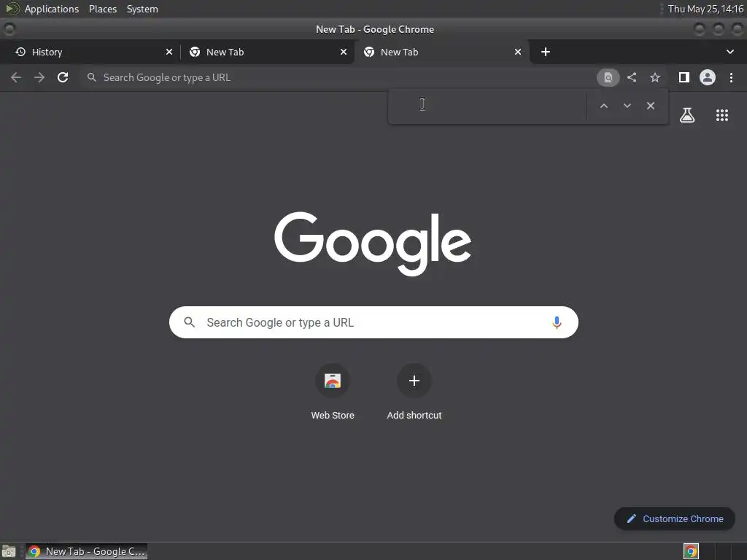This screenshot has width=747, height=560.
Task: Open the profile avatar menu
Action: click(708, 77)
